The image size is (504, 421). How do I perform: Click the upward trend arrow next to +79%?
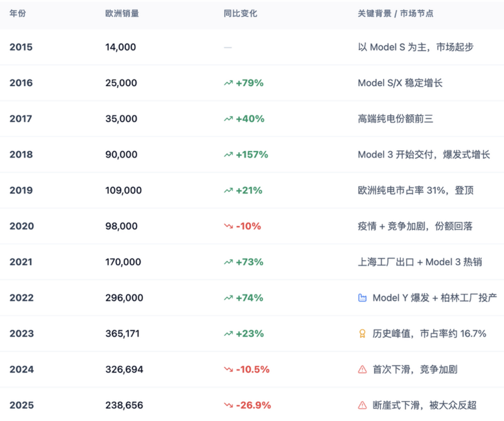point(228,83)
